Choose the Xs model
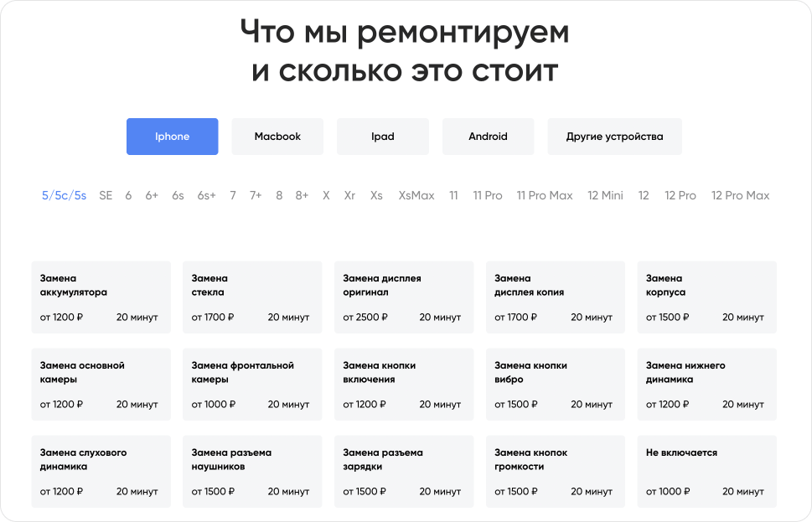Image resolution: width=812 pixels, height=522 pixels. (376, 195)
